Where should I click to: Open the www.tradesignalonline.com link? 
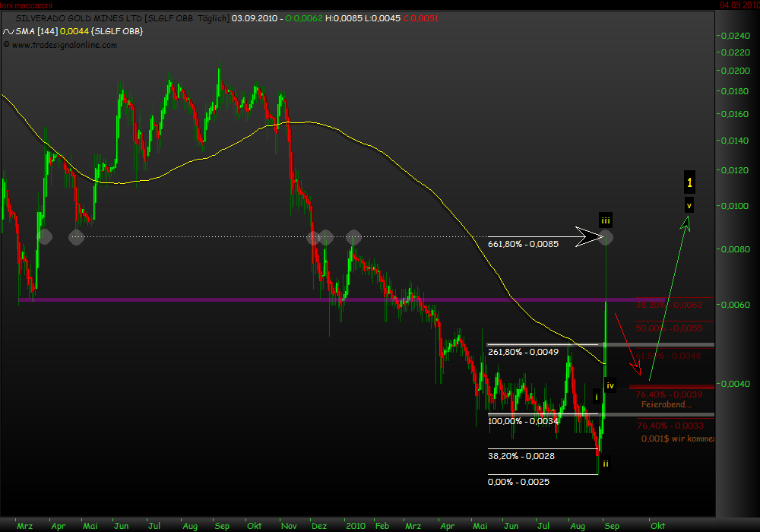click(66, 45)
